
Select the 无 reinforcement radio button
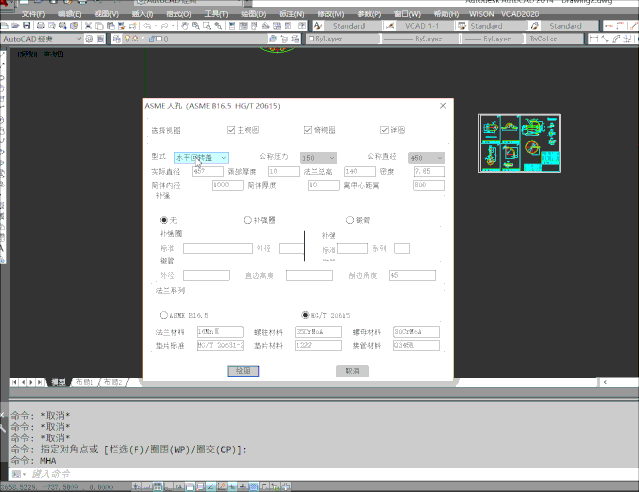(164, 220)
